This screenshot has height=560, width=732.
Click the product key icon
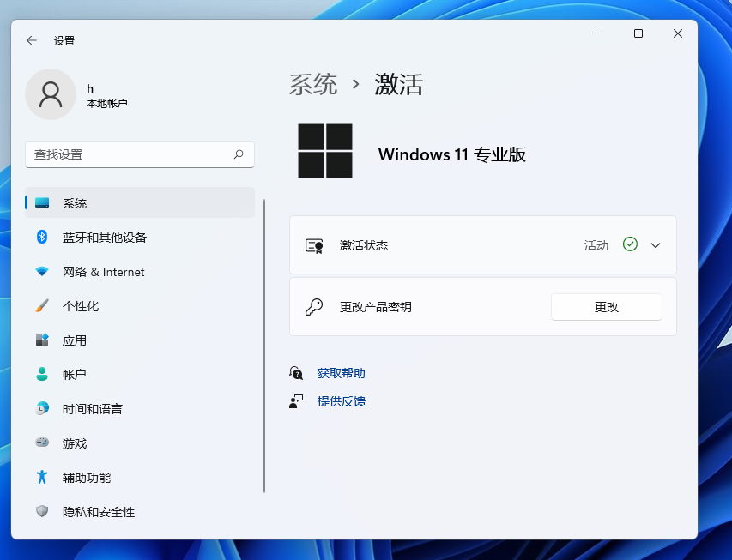click(x=314, y=307)
